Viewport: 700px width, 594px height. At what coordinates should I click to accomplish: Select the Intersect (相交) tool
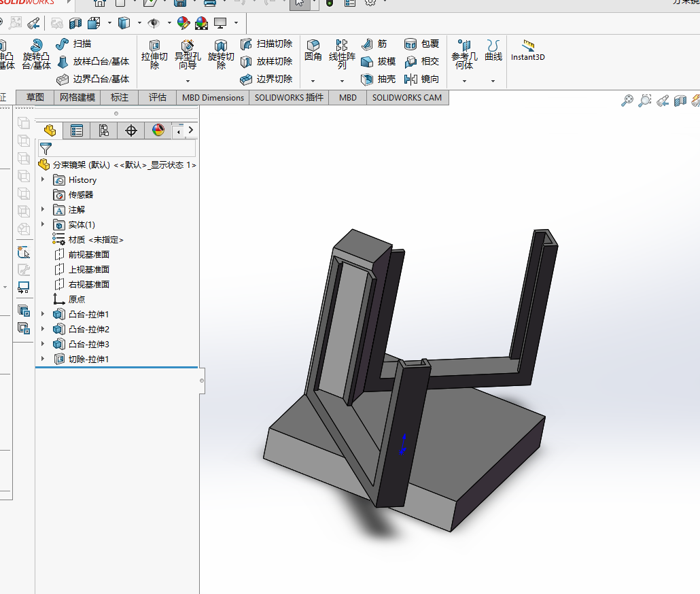pos(422,62)
